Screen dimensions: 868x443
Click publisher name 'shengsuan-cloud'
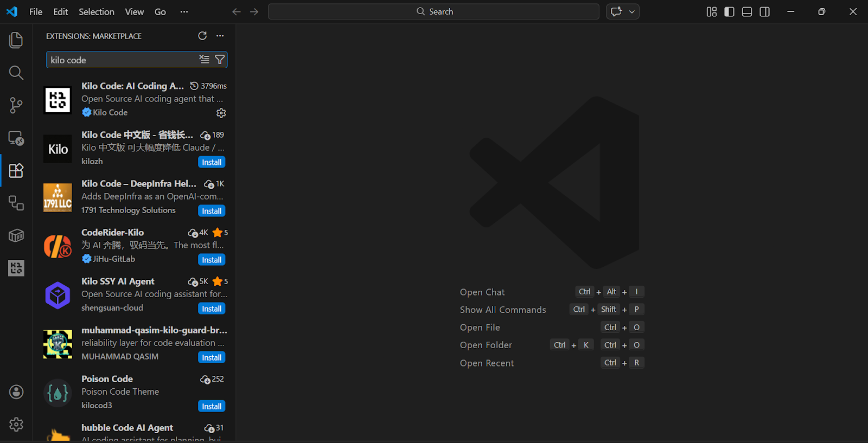(x=112, y=307)
